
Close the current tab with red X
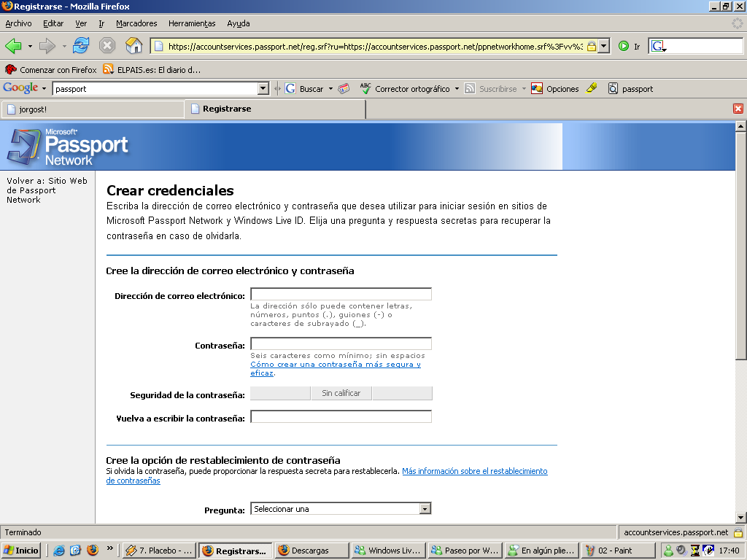(x=738, y=109)
